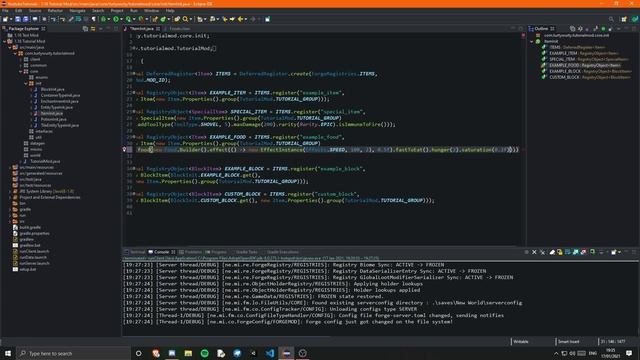Click the green Run button in toolbar
Screen dimensions: 640x360
point(116,19)
